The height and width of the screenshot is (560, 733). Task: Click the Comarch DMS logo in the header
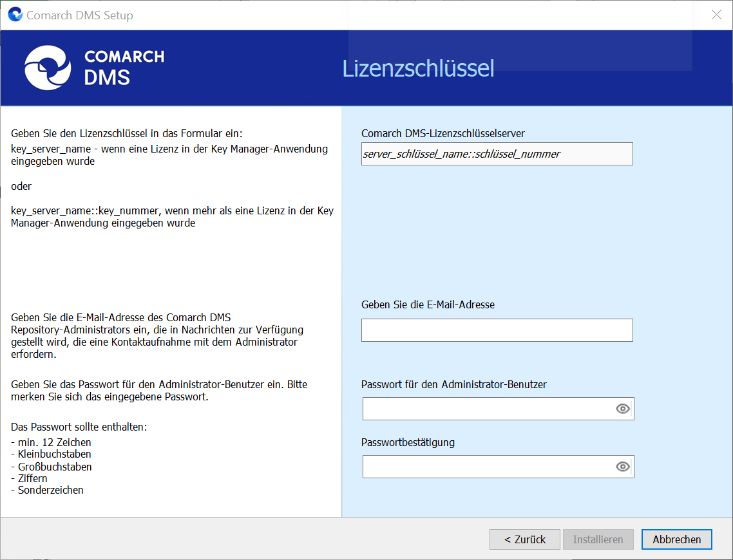click(95, 68)
